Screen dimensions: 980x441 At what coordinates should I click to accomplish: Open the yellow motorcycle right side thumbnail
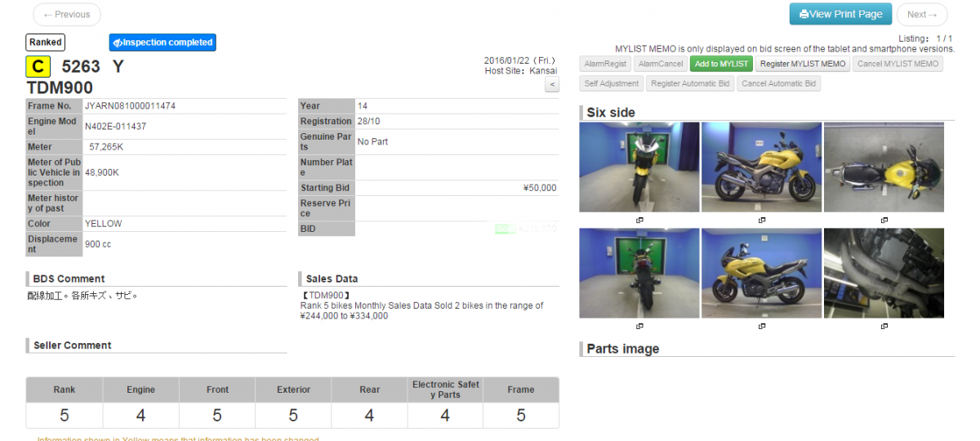(761, 167)
